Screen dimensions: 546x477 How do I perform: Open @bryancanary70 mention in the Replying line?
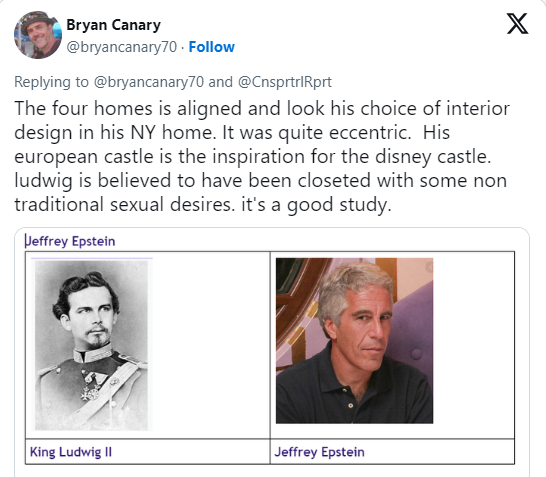click(x=148, y=82)
